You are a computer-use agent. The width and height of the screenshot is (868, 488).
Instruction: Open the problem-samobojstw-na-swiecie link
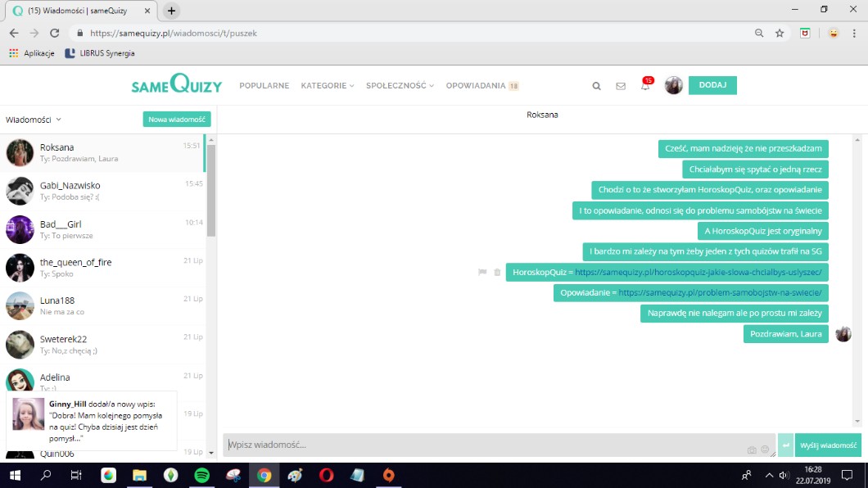tap(720, 292)
